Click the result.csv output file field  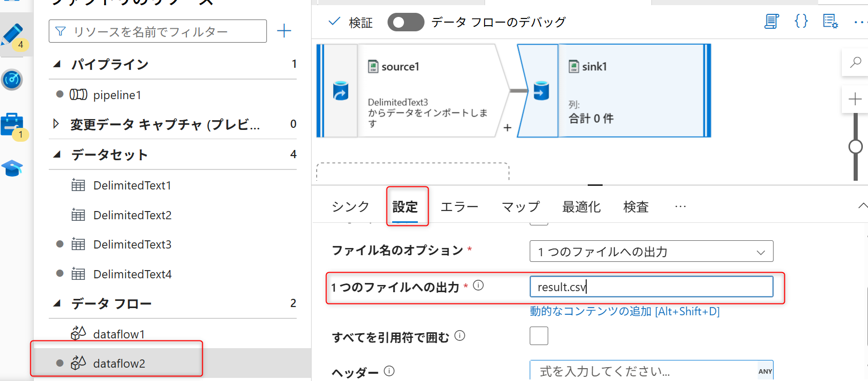651,287
